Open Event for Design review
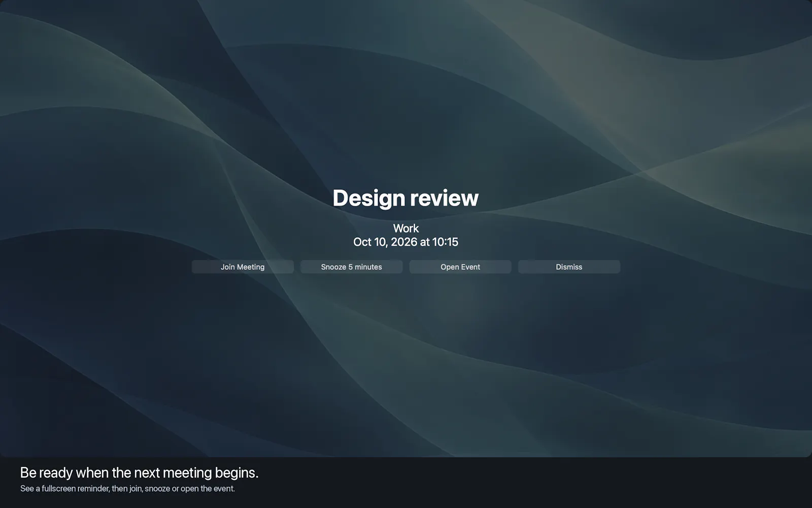Viewport: 812px width, 508px height. point(460,267)
